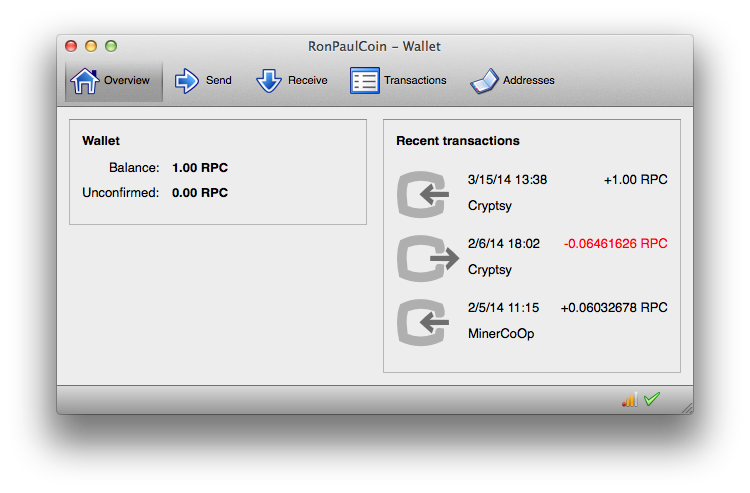Click incoming icon of 3/15/14 Cryptsy transaction
Viewport: 750px width, 493px height.
click(426, 194)
